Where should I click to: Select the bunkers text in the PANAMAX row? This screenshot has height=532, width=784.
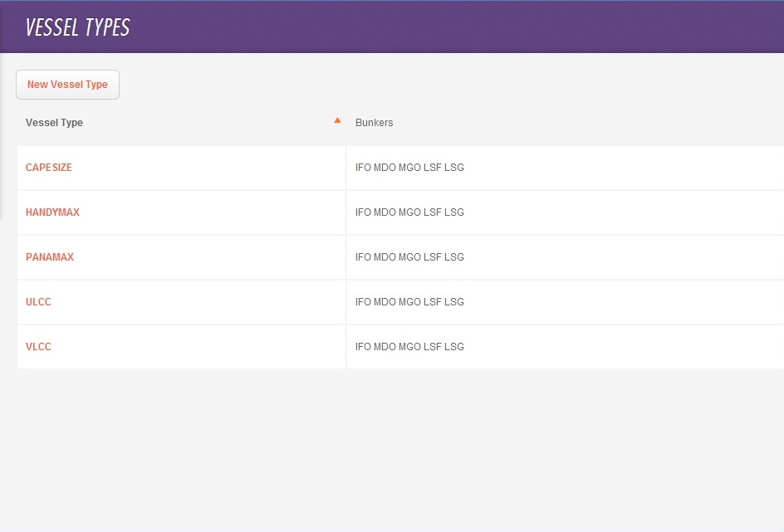tap(409, 257)
